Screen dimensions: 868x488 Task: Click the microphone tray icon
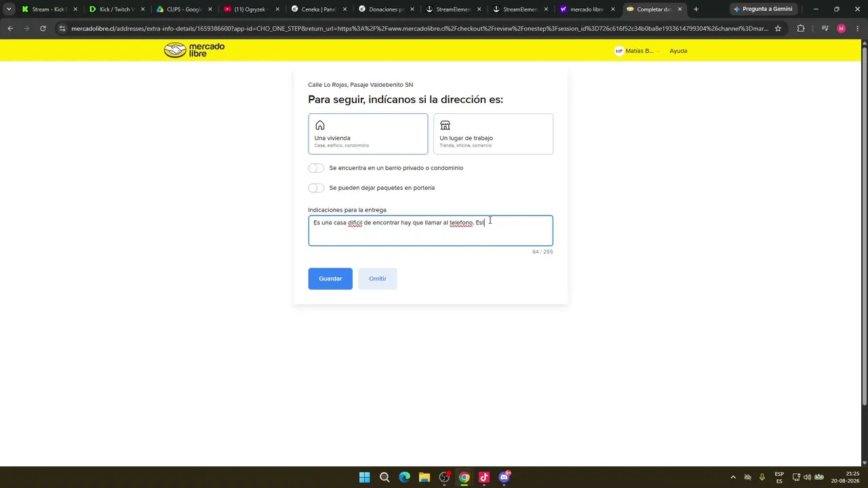pos(762,477)
